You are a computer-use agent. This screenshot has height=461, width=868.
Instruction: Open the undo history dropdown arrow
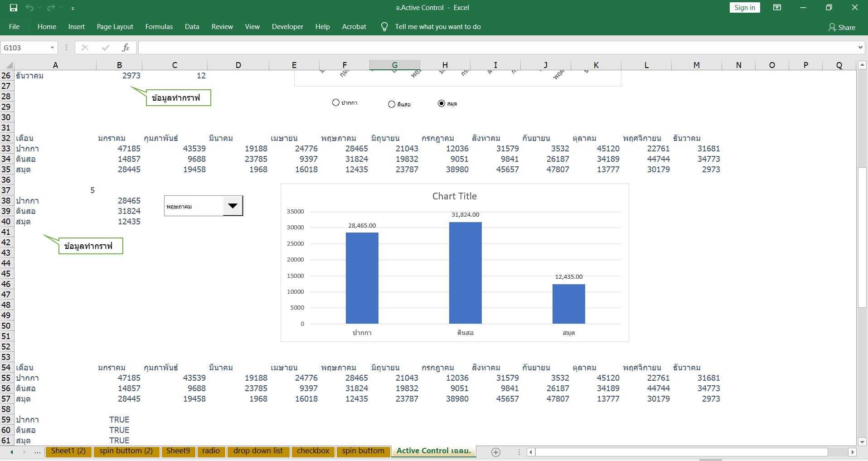(x=39, y=8)
